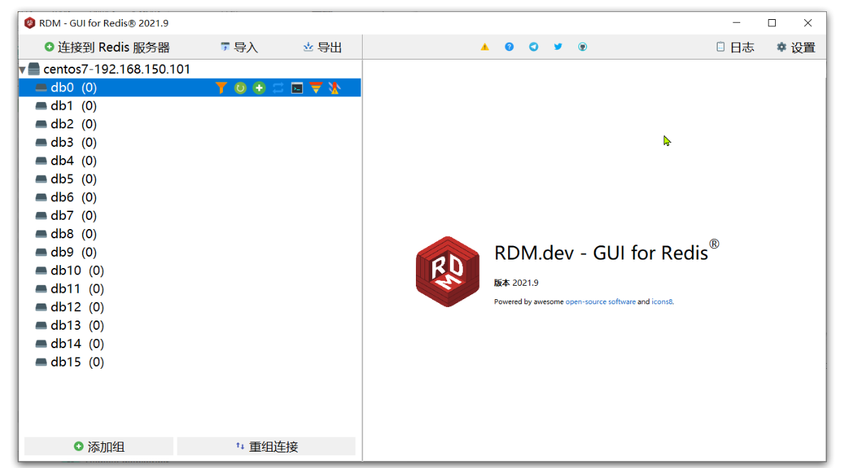Select database db10

pyautogui.click(x=190, y=271)
